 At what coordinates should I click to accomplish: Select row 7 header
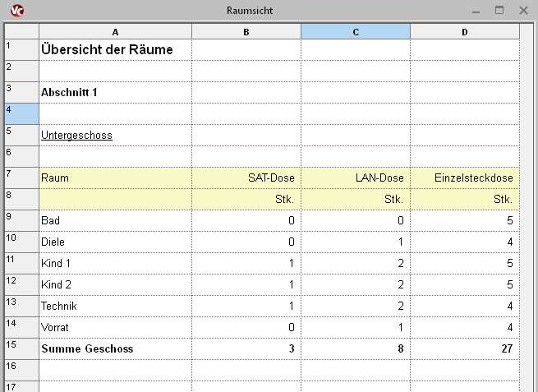tap(19, 178)
